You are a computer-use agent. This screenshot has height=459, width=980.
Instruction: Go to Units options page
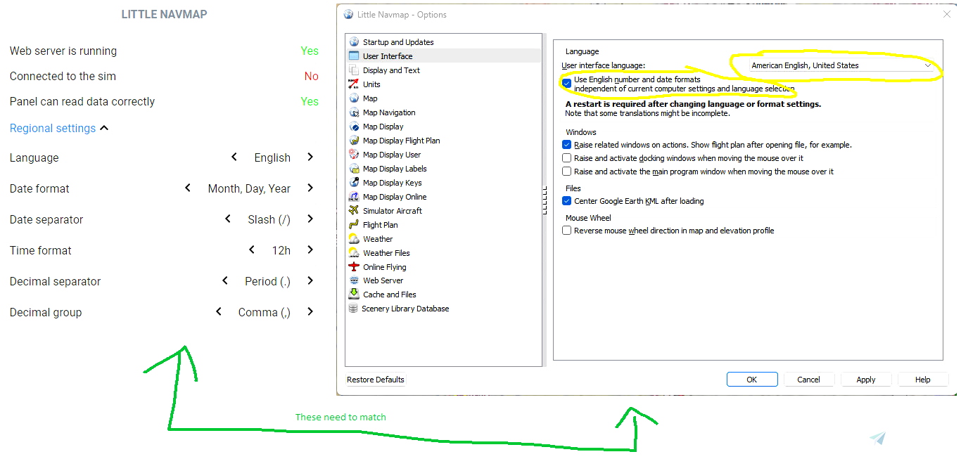click(444, 84)
